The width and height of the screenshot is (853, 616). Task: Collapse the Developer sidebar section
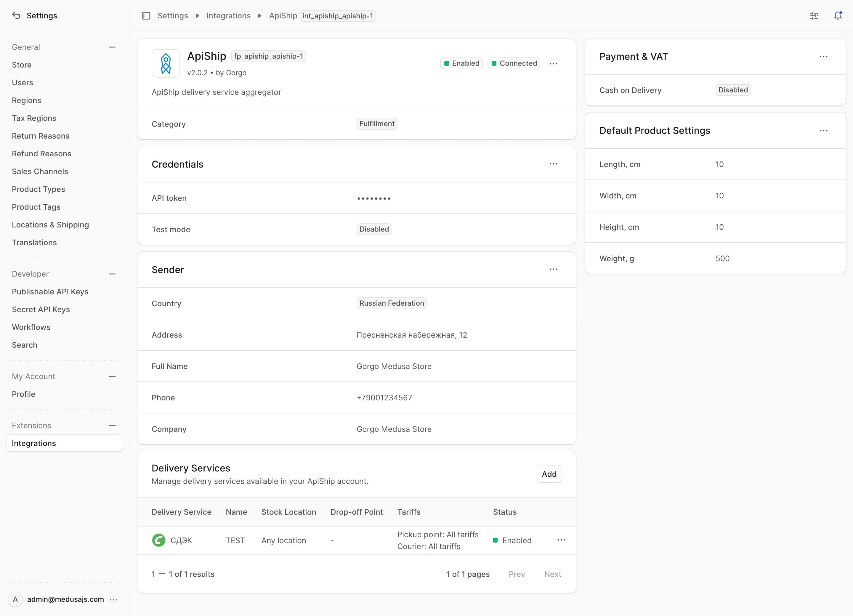point(112,274)
